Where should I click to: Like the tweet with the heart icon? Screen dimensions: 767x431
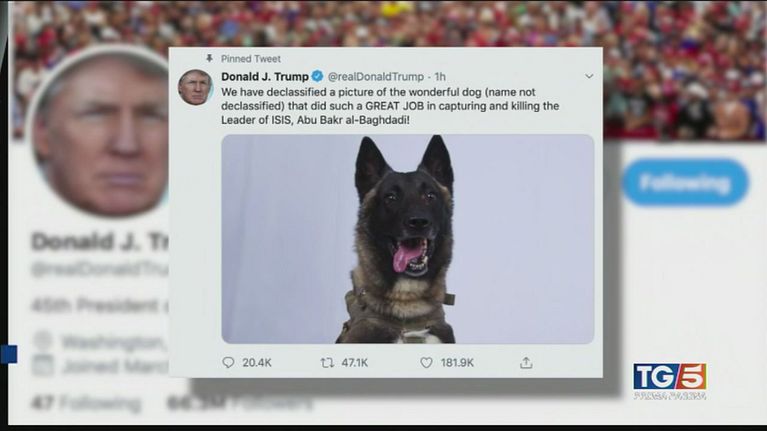pos(426,363)
